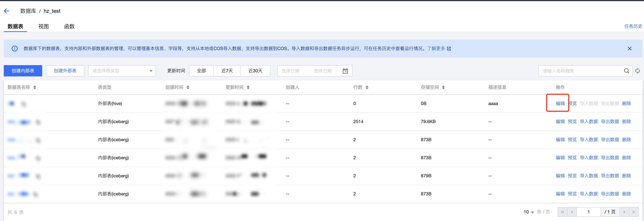The height and width of the screenshot is (221, 644).
Task: Go to next page arrow
Action: point(624,212)
